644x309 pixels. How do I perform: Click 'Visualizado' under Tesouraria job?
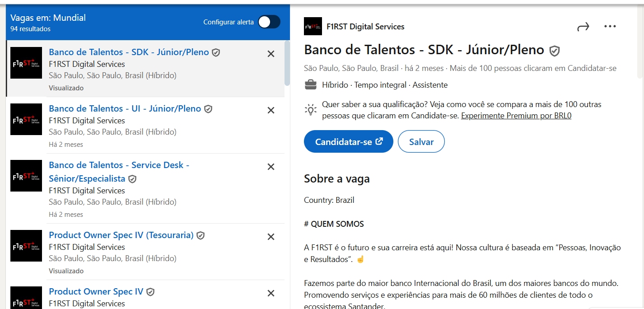(66, 271)
